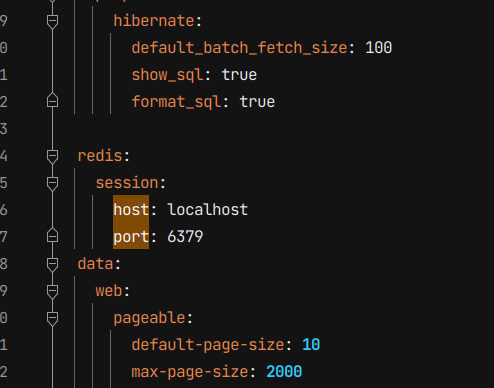The height and width of the screenshot is (388, 494).
Task: Click the data key
Action: [x=95, y=264]
